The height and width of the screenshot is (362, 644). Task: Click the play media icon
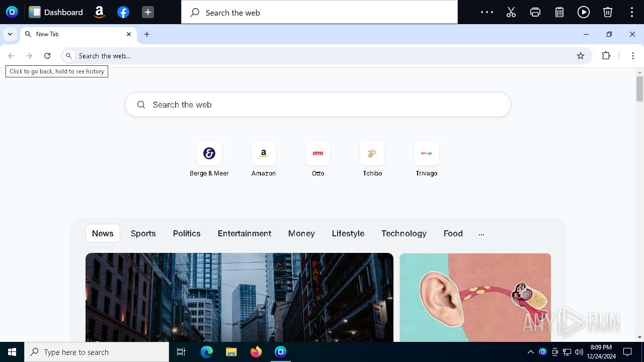pos(584,12)
